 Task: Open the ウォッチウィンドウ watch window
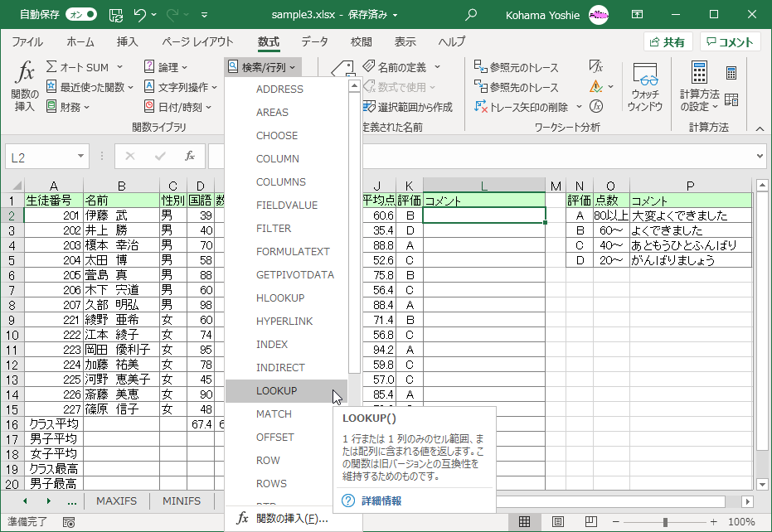click(x=644, y=86)
